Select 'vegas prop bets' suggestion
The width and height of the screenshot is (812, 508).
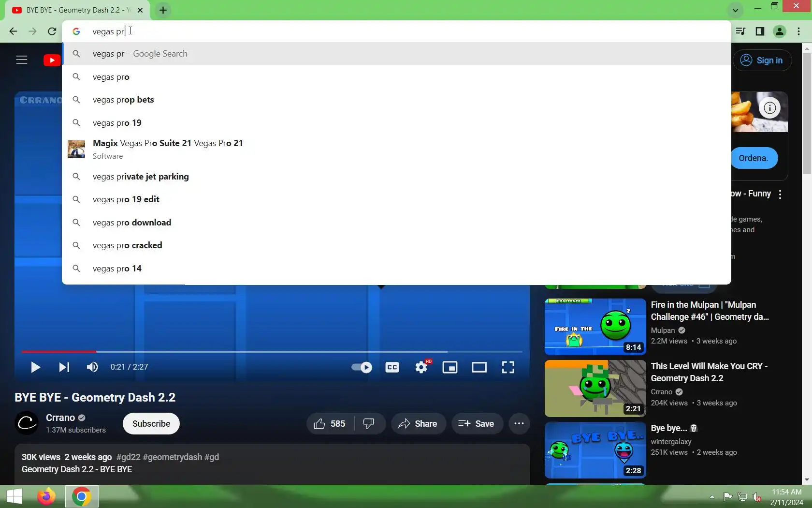(396, 100)
